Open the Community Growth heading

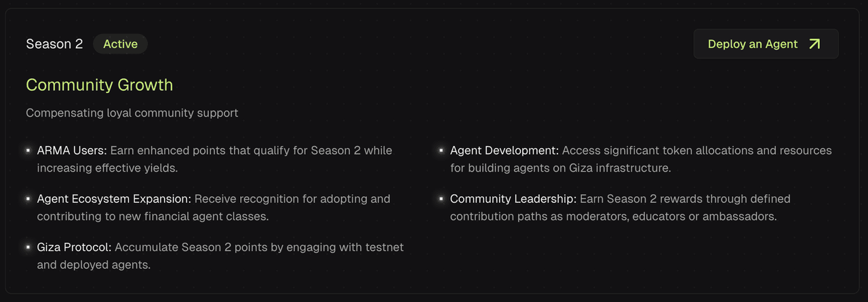point(100,85)
